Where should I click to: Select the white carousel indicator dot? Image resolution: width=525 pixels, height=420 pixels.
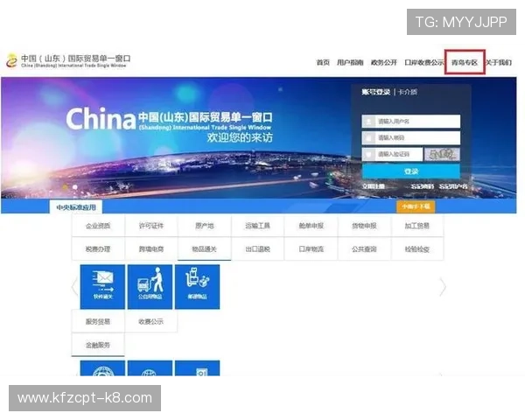click(x=75, y=187)
